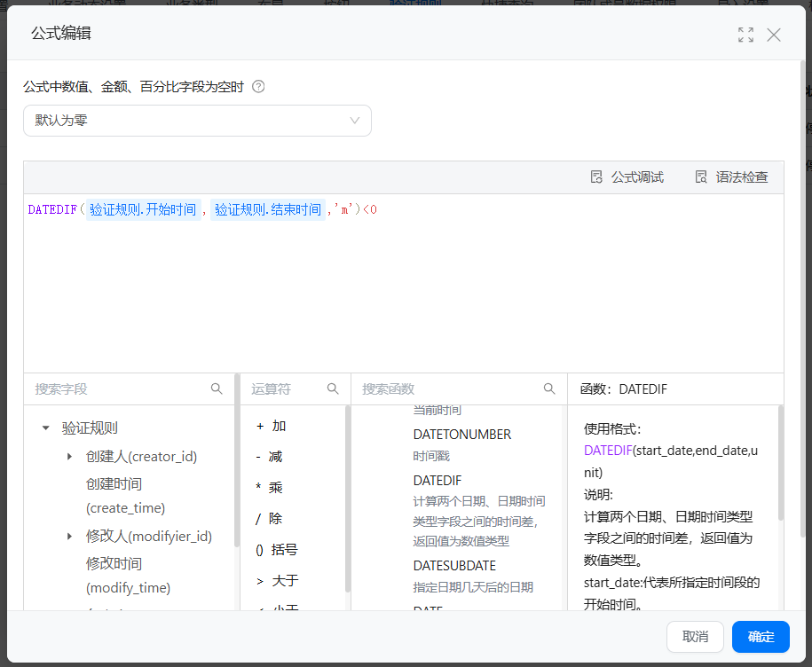Click the 验证规则.开始时间 field tag
812x667 pixels.
point(144,209)
